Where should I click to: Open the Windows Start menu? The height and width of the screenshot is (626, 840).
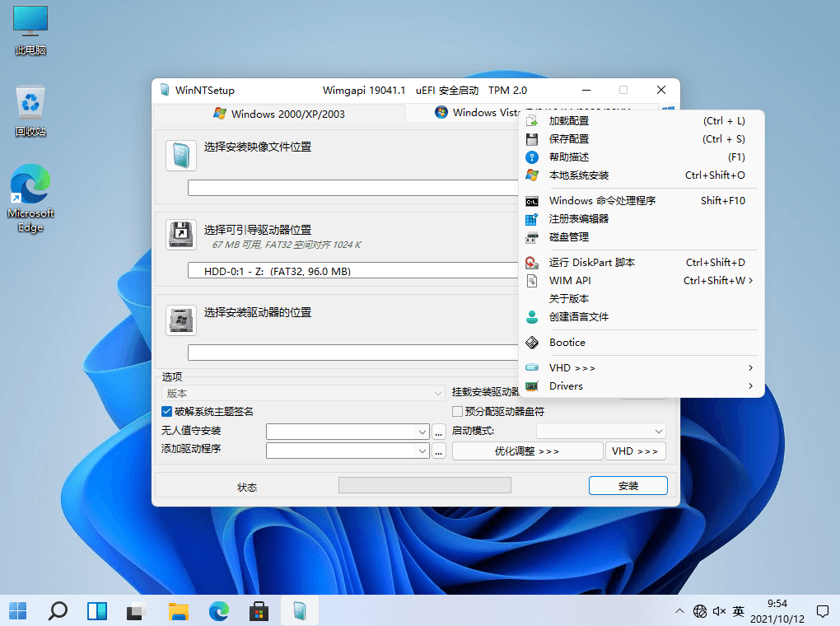[17, 611]
